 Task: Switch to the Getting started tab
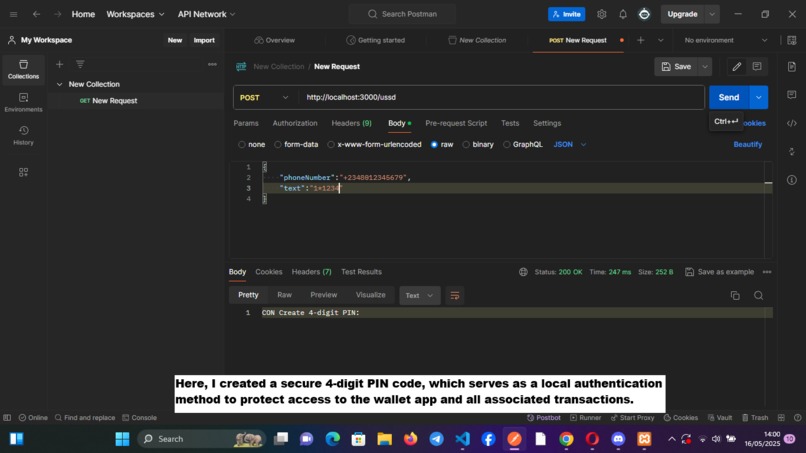[x=375, y=40]
